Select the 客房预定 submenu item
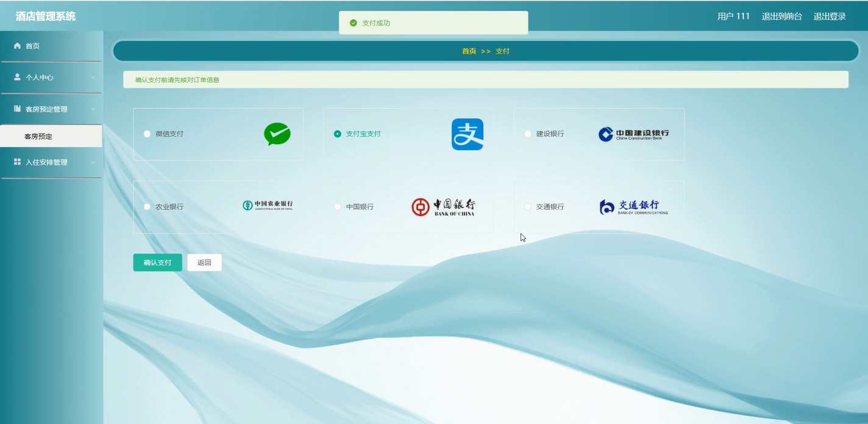 click(x=51, y=136)
